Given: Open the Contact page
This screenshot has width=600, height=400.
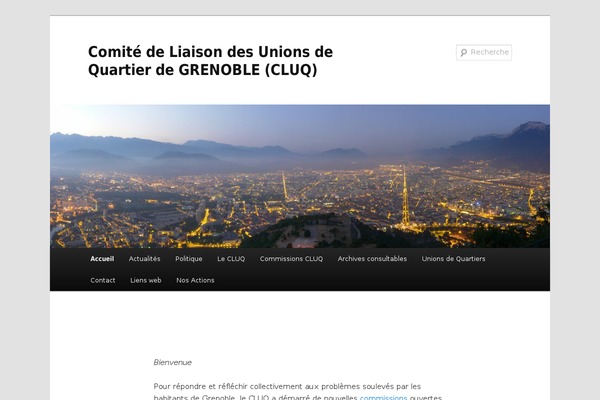Looking at the screenshot, I should pyautogui.click(x=103, y=280).
